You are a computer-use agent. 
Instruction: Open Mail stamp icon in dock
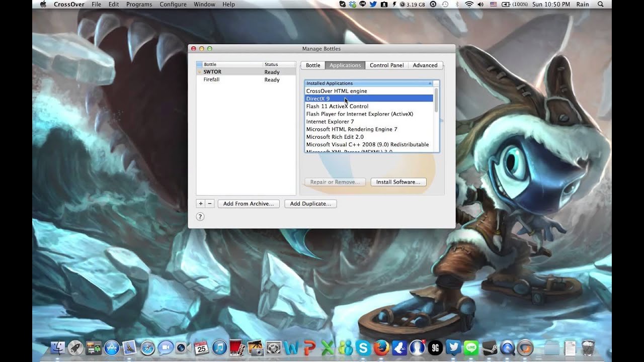[129, 347]
